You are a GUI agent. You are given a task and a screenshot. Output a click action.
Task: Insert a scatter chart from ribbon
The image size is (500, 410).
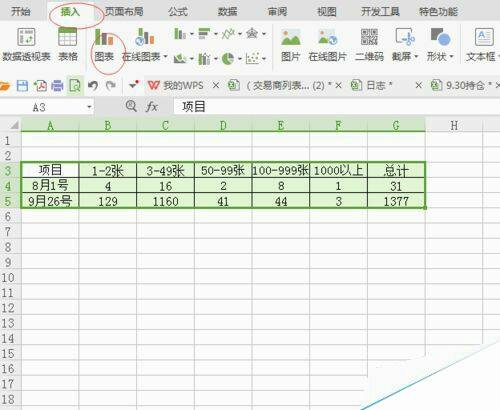(252, 59)
